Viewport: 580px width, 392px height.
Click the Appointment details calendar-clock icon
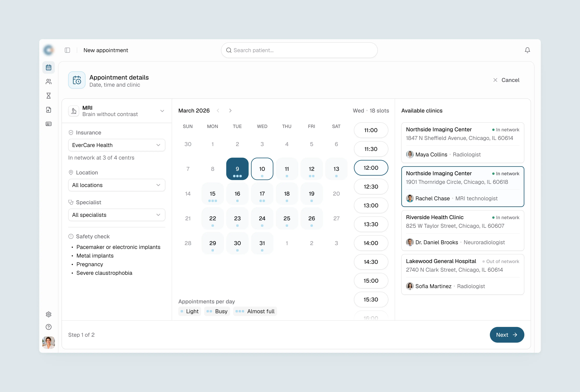click(x=77, y=80)
